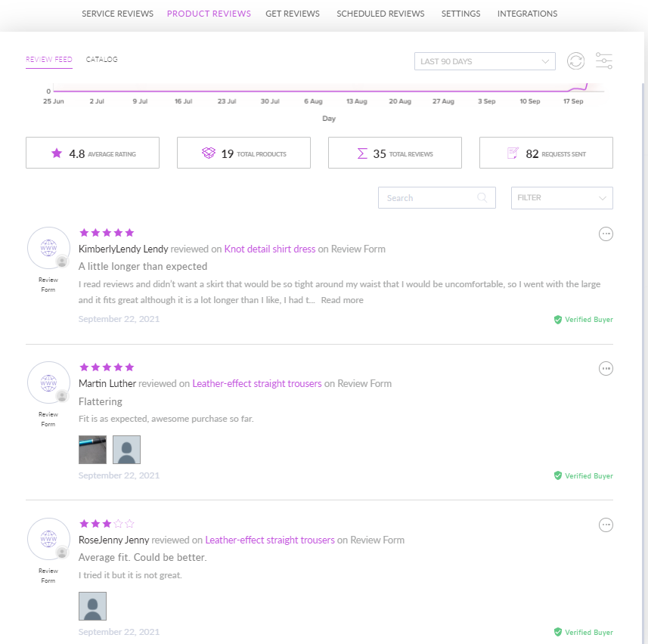The image size is (648, 644).
Task: Click review title 'Flattering'
Action: pos(101,401)
